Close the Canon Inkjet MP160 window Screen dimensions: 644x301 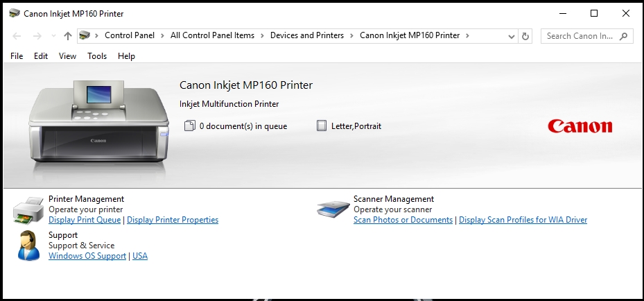coord(625,14)
